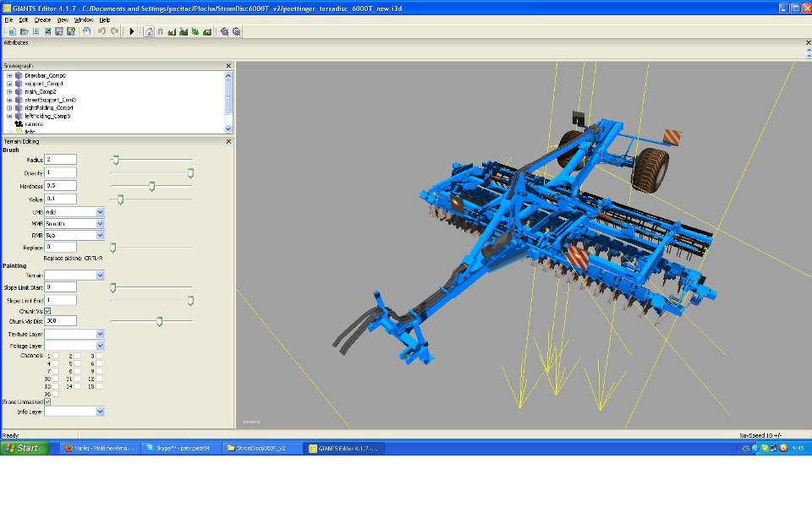The height and width of the screenshot is (518, 812).
Task: Enable channel 3 checkbox
Action: tap(99, 356)
